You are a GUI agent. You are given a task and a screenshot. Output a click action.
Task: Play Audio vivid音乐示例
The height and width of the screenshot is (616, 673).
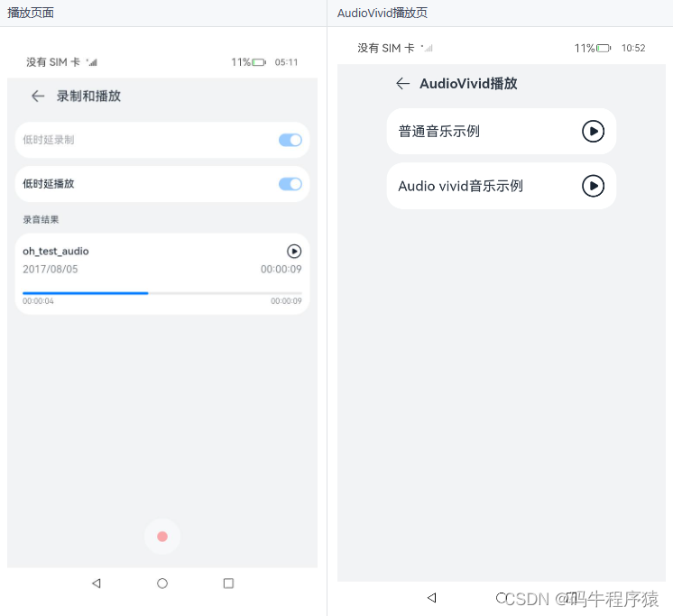coord(594,186)
